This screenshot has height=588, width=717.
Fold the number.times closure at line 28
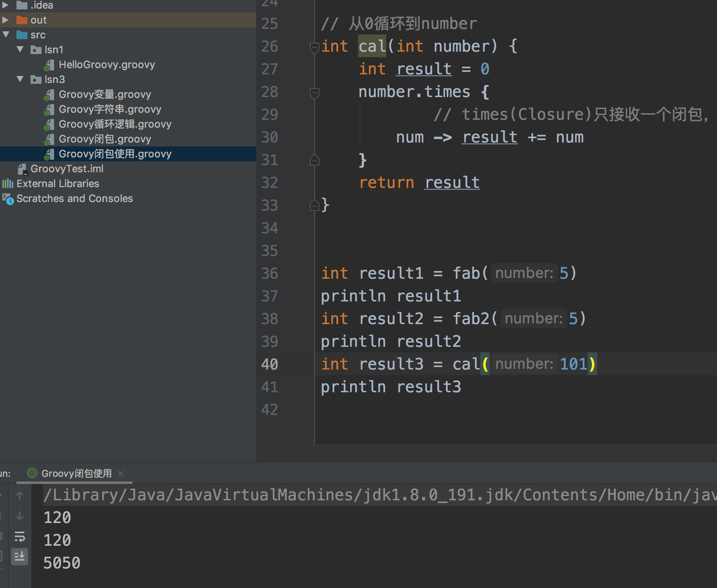coord(314,93)
